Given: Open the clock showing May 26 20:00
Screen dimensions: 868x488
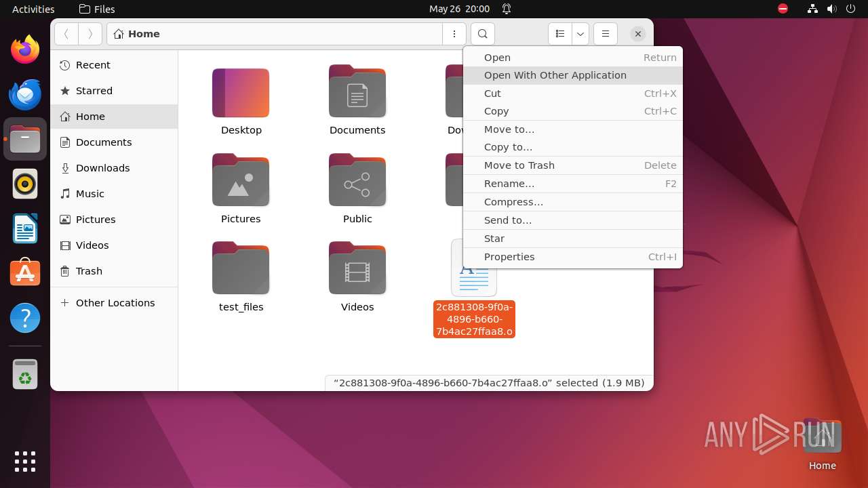Looking at the screenshot, I should point(459,9).
